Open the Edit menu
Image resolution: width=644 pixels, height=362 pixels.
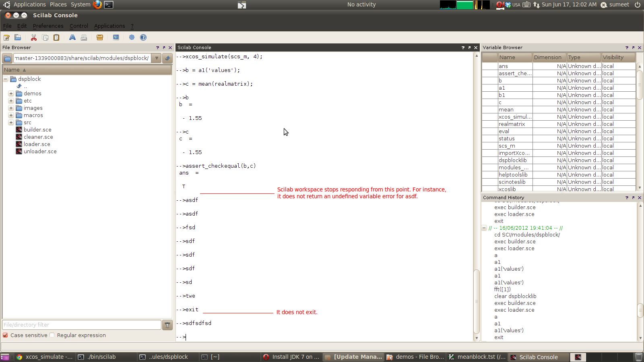click(22, 26)
